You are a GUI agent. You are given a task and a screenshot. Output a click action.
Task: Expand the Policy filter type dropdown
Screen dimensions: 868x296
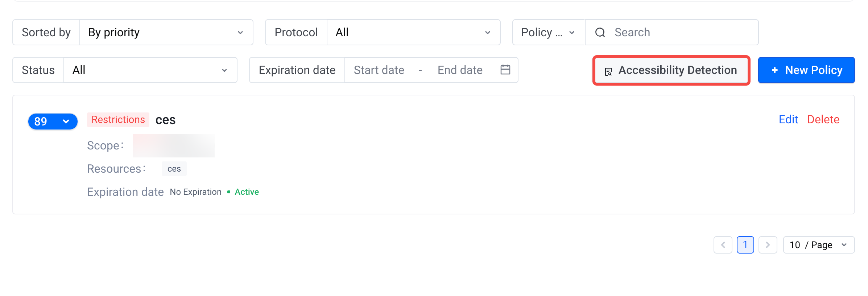[x=548, y=33]
